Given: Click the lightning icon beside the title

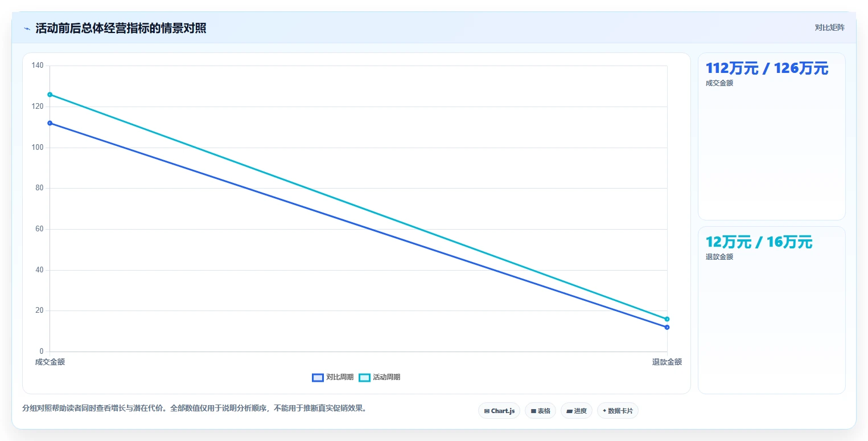Looking at the screenshot, I should (27, 28).
